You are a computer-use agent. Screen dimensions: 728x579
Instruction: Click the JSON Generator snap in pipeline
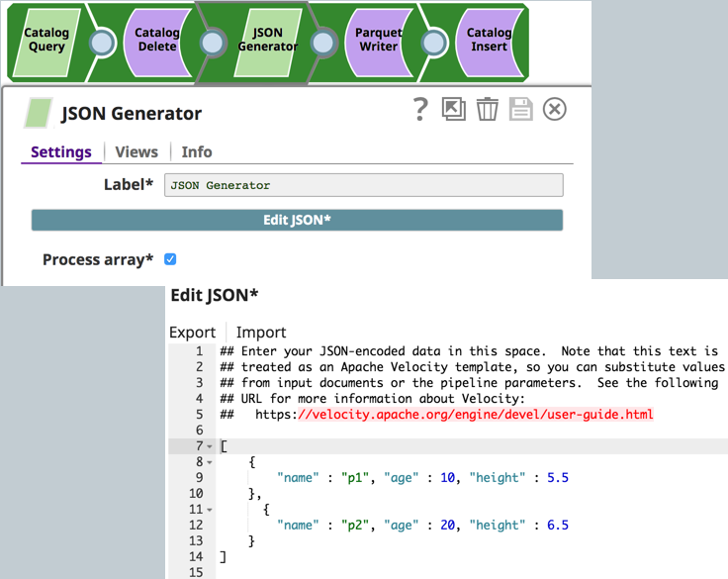[x=267, y=41]
